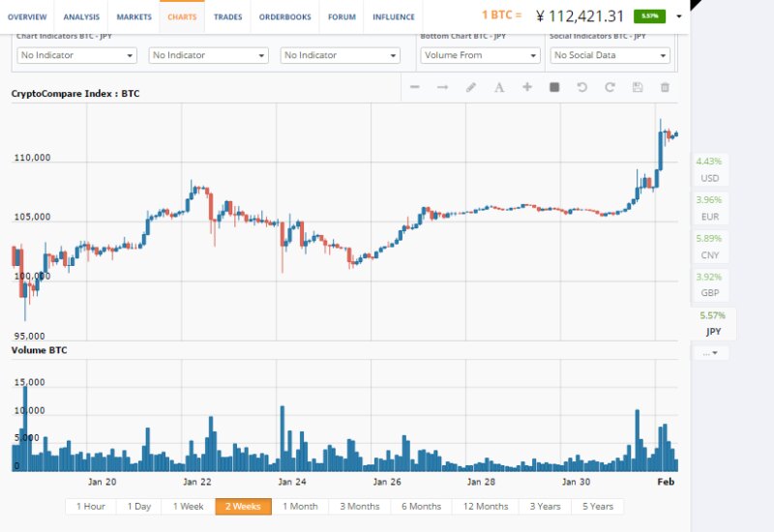Open the No Social Data dropdown
This screenshot has height=532, width=774.
tap(610, 55)
